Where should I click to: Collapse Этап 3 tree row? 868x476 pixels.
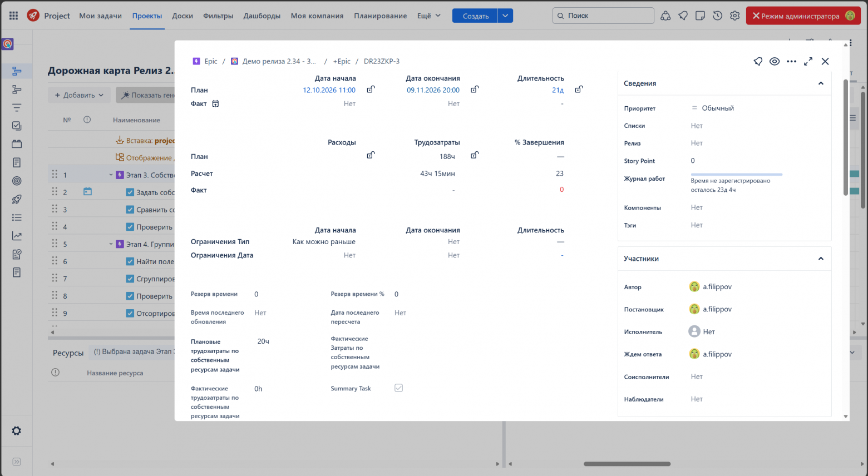[x=111, y=175]
